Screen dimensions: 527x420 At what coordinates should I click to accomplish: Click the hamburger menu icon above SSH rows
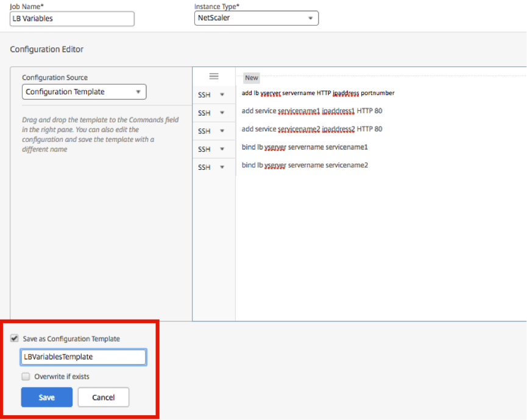pyautogui.click(x=214, y=76)
